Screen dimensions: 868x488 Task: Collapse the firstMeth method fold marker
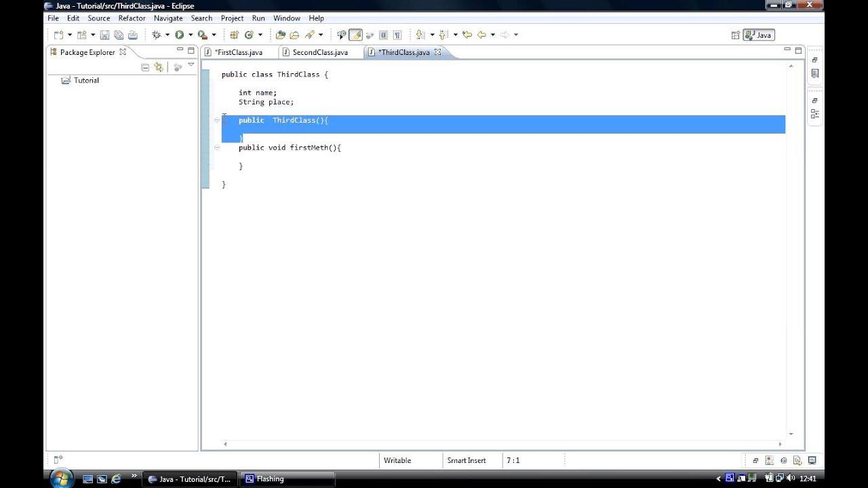point(217,147)
